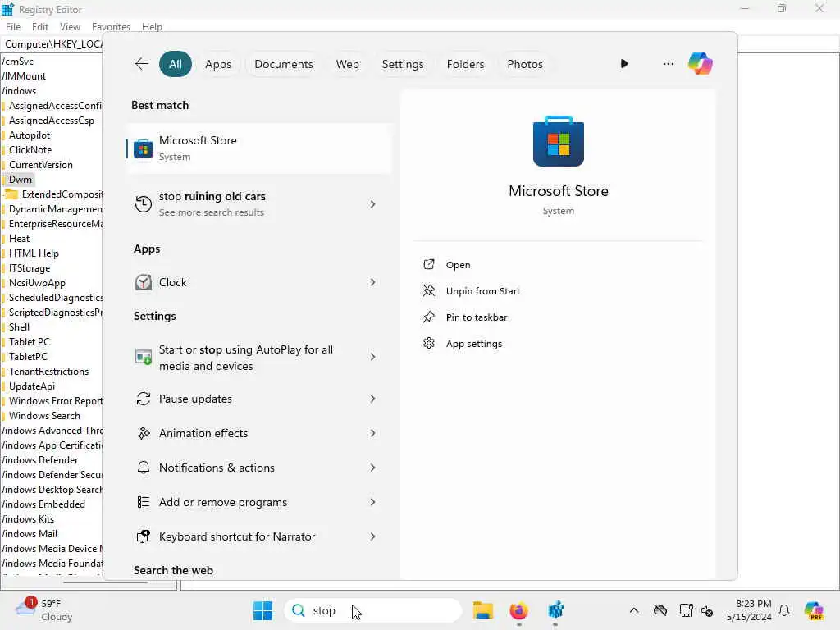840x630 pixels.
Task: Open the Windows Start button
Action: coord(262,610)
